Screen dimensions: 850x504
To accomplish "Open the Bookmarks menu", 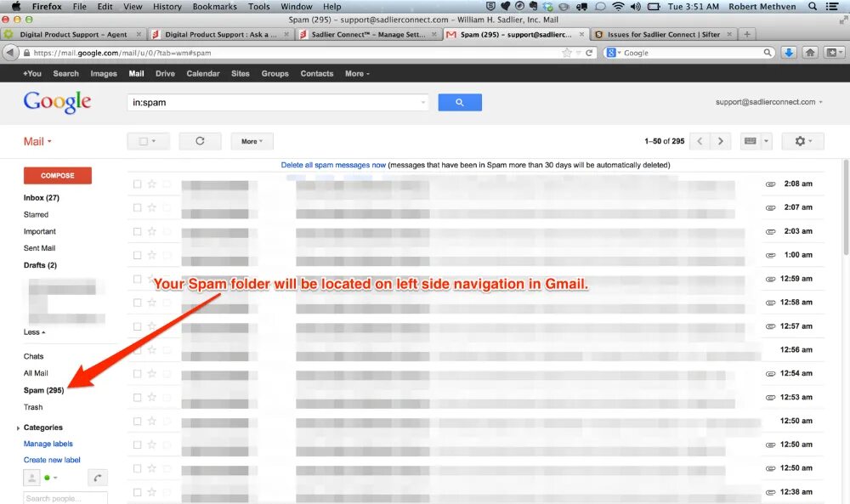I will [215, 7].
